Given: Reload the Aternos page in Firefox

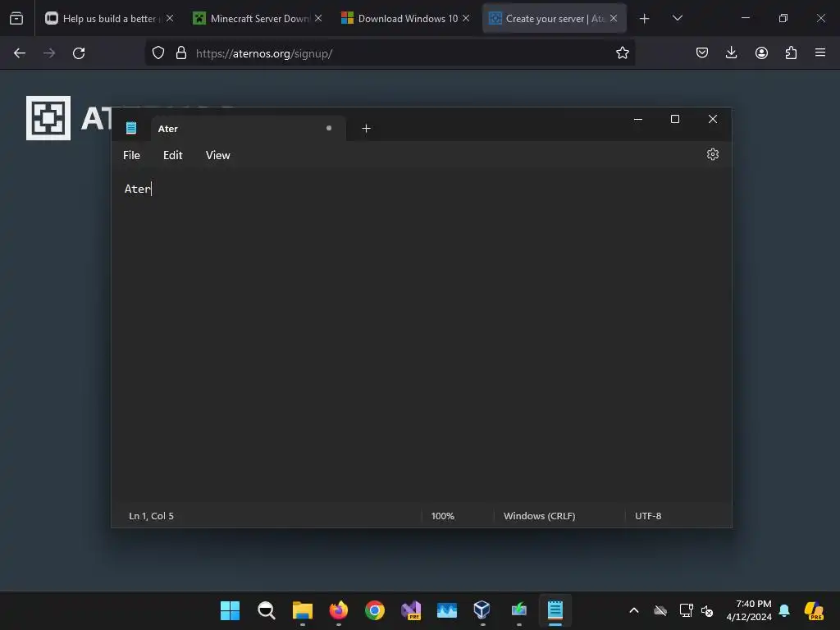Looking at the screenshot, I should click(79, 53).
